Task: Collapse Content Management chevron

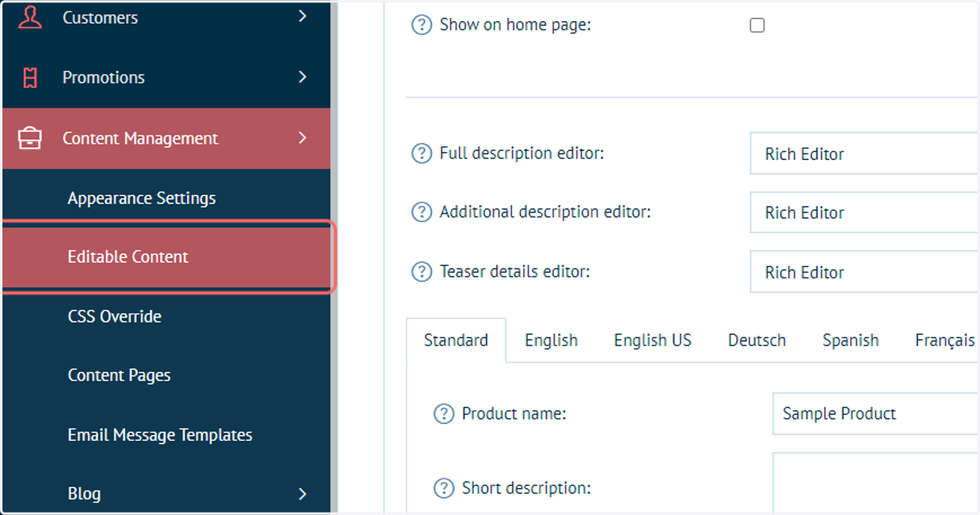Action: click(302, 138)
